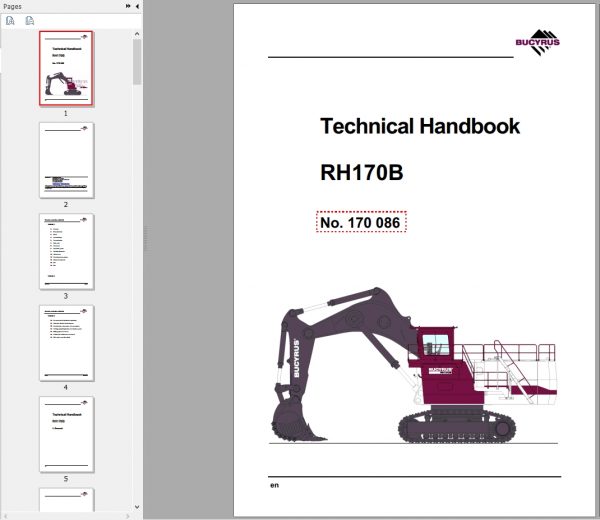This screenshot has height=520, width=600.
Task: Click the 'RH170B' model heading
Action: point(362,172)
